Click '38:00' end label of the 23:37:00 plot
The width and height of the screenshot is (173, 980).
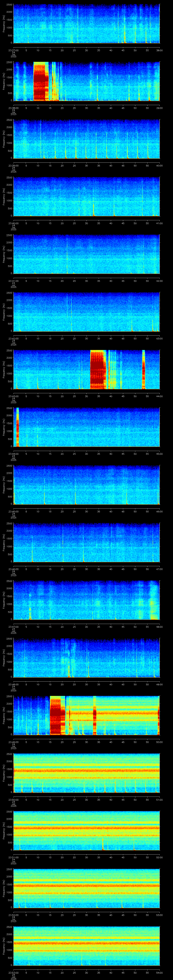tap(159, 50)
